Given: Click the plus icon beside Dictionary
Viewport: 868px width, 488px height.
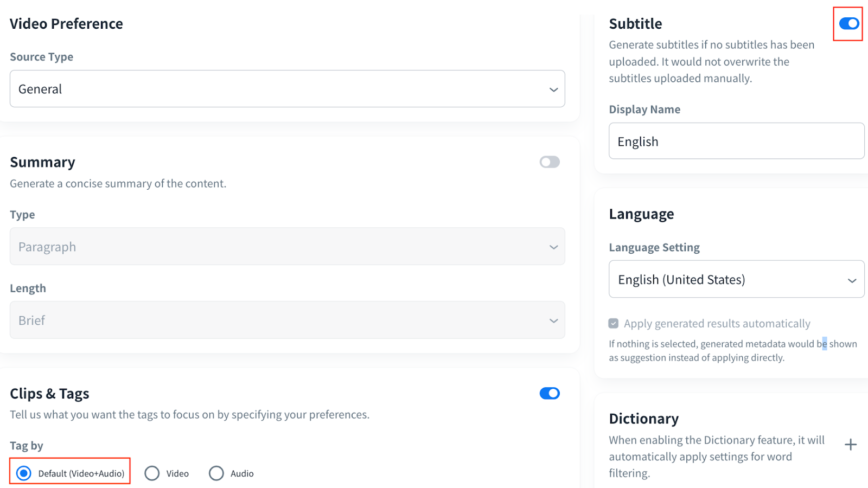Looking at the screenshot, I should (x=850, y=445).
